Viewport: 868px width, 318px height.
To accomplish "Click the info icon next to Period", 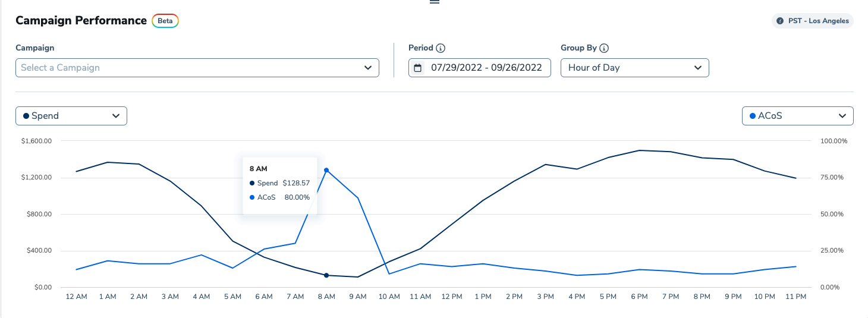I will click(441, 48).
